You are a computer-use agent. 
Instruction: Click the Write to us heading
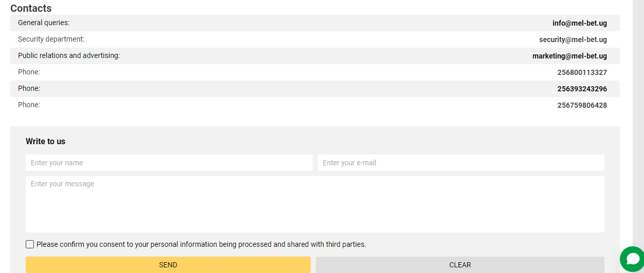click(x=46, y=141)
